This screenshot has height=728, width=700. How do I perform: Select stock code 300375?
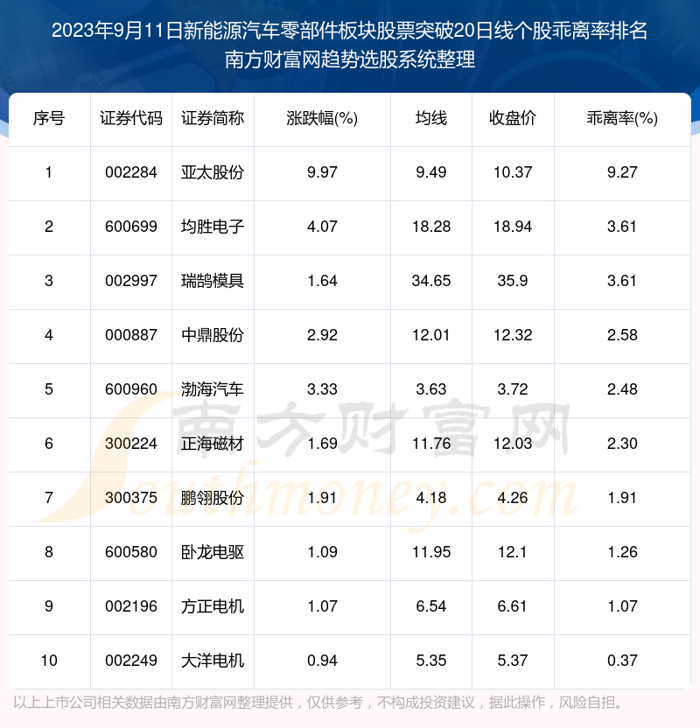point(131,498)
